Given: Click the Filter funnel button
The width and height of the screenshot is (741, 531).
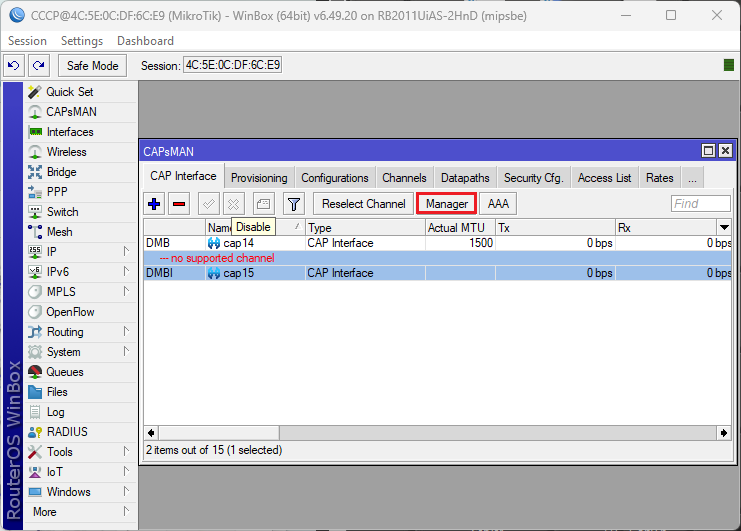Looking at the screenshot, I should [293, 204].
